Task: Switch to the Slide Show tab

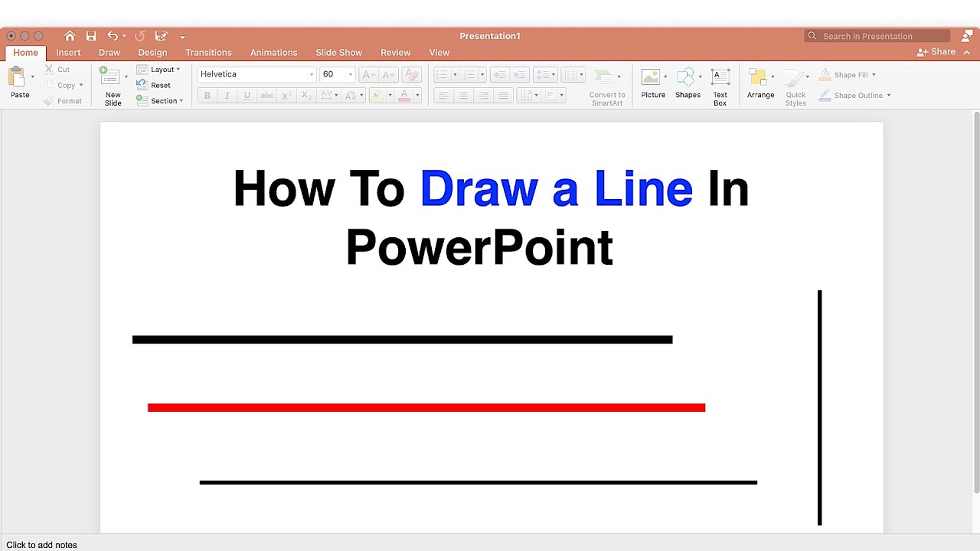Action: [x=339, y=53]
